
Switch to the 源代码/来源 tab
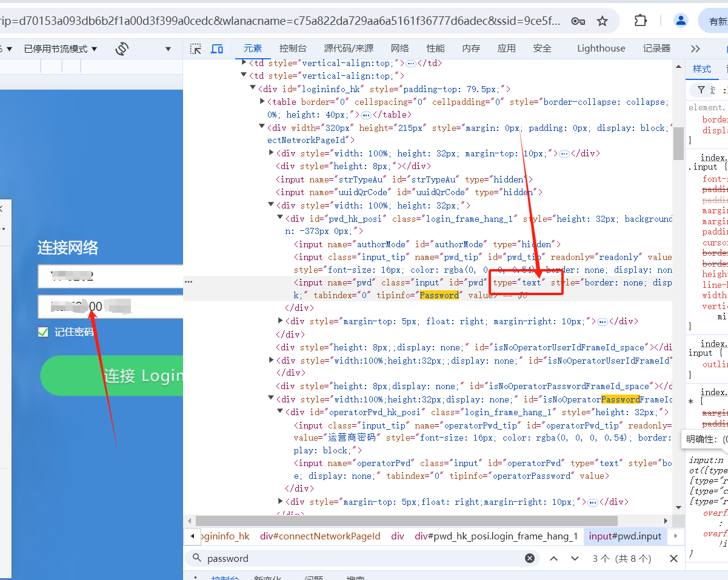[x=349, y=48]
